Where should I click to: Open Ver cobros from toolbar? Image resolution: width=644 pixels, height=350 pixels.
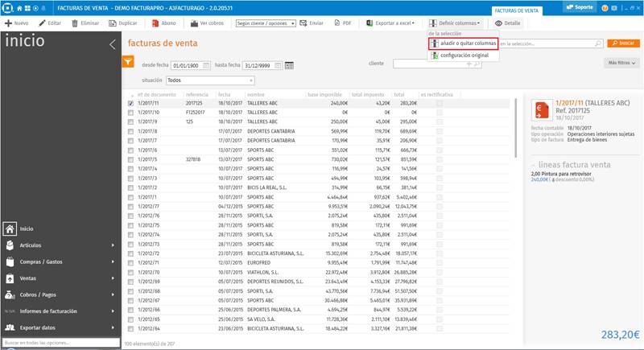[x=207, y=23]
